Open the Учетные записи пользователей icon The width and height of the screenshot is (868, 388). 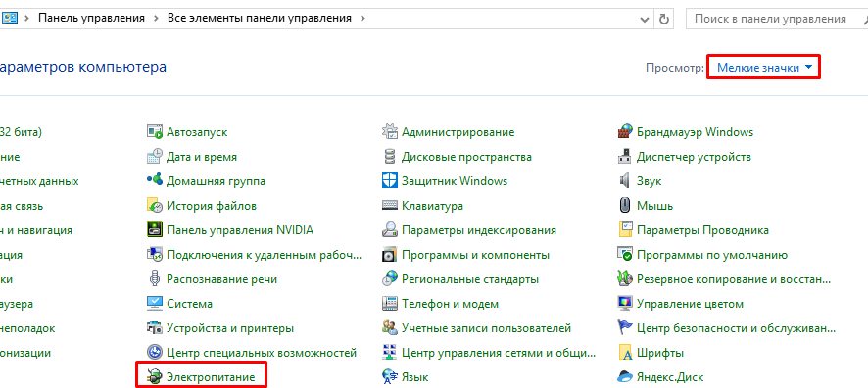pyautogui.click(x=390, y=327)
